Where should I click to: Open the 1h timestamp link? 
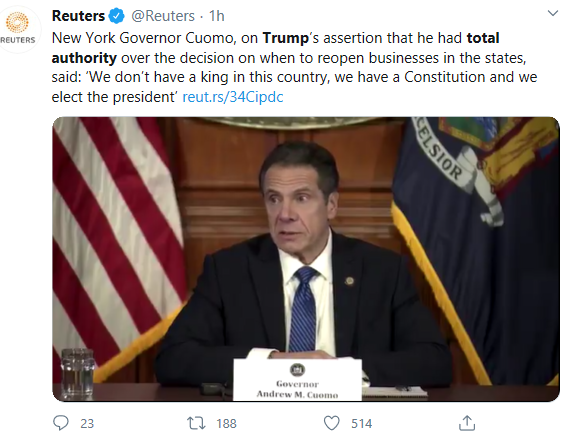click(x=217, y=16)
